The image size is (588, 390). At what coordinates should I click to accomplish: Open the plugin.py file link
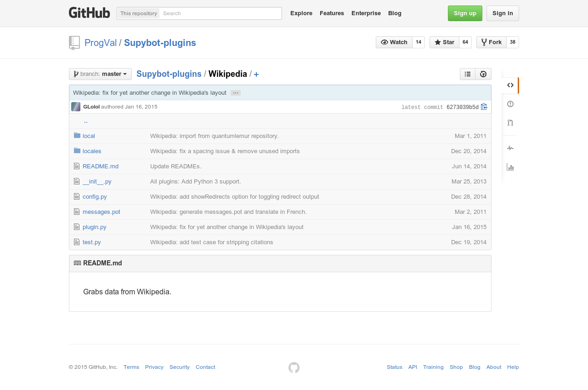(x=95, y=227)
